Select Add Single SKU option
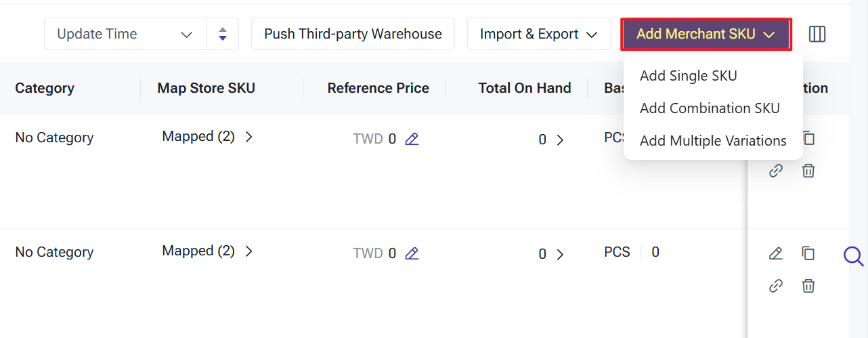Screen dimensions: 868x338 (x=688, y=76)
